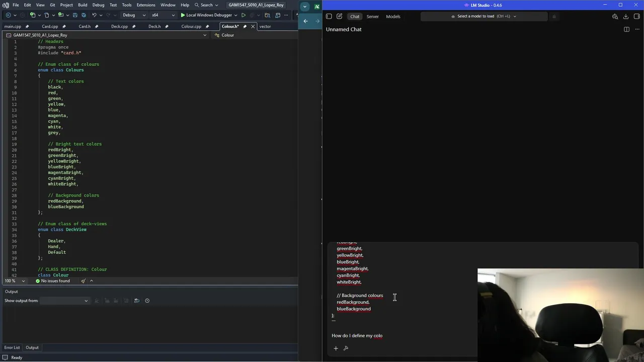This screenshot has height=362, width=644.
Task: Open the GAM1547_S010_A1_Lopez_Roy scope dropdown
Action: [107, 35]
